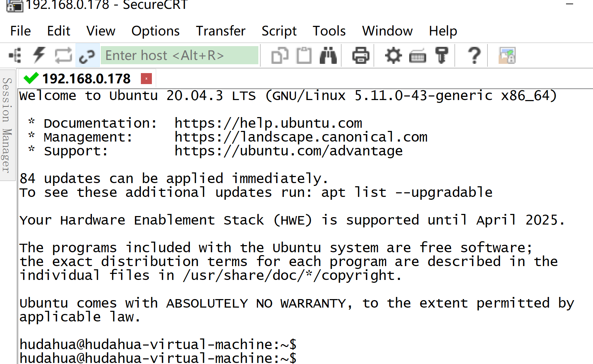The image size is (593, 364).
Task: Click the Print icon
Action: coord(361,56)
